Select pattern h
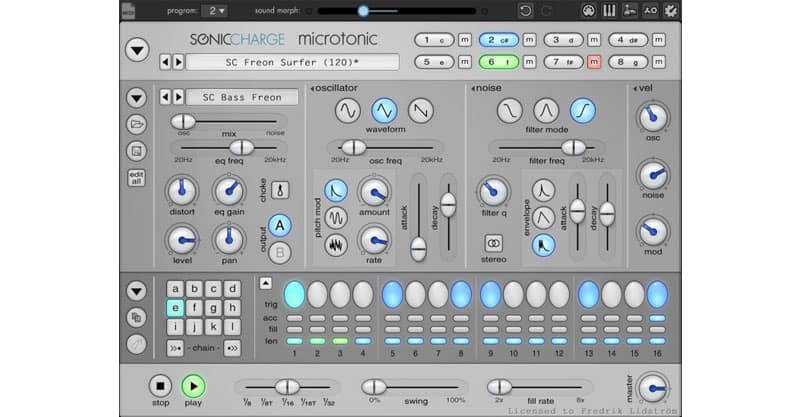 coord(232,308)
